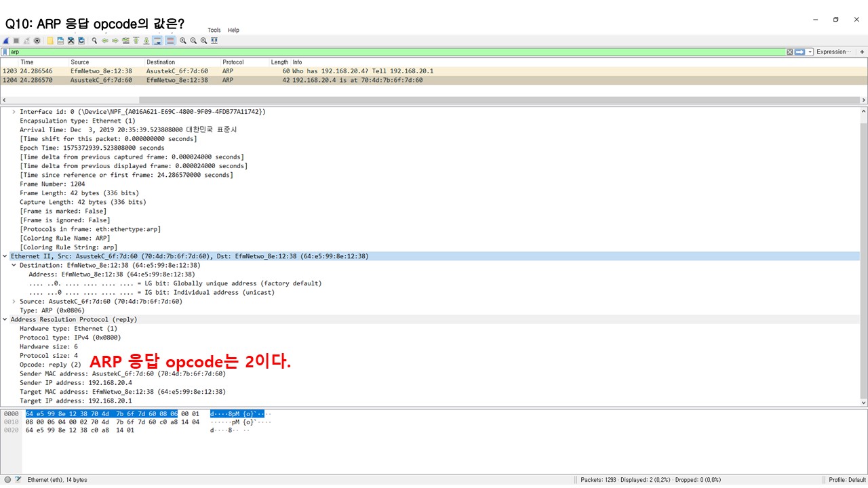Screen dimensions: 868x488
Task: Add a display filter button
Action: tap(863, 52)
